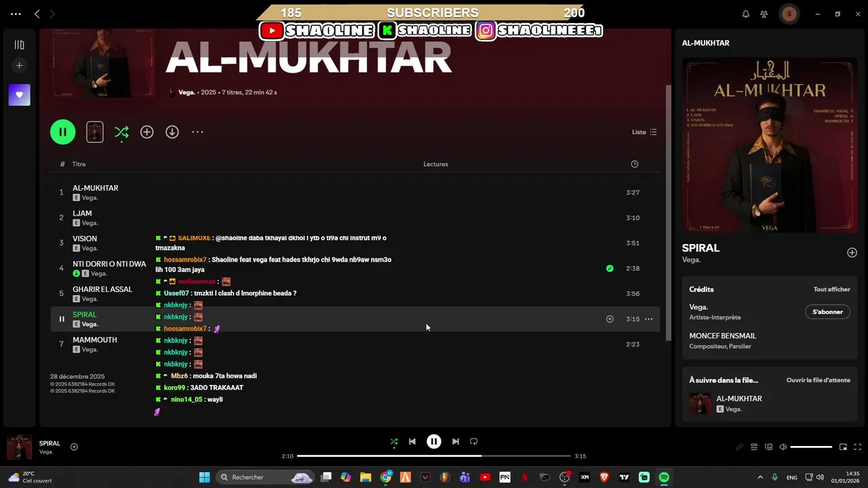Seek within the song progress bar
The height and width of the screenshot is (488, 868).
tap(434, 456)
